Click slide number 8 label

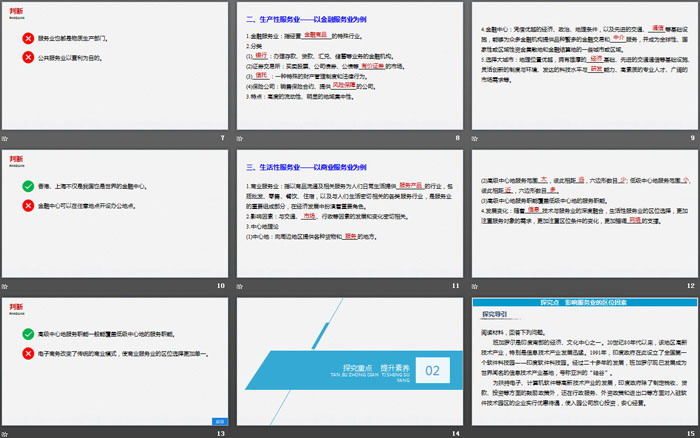(458, 138)
